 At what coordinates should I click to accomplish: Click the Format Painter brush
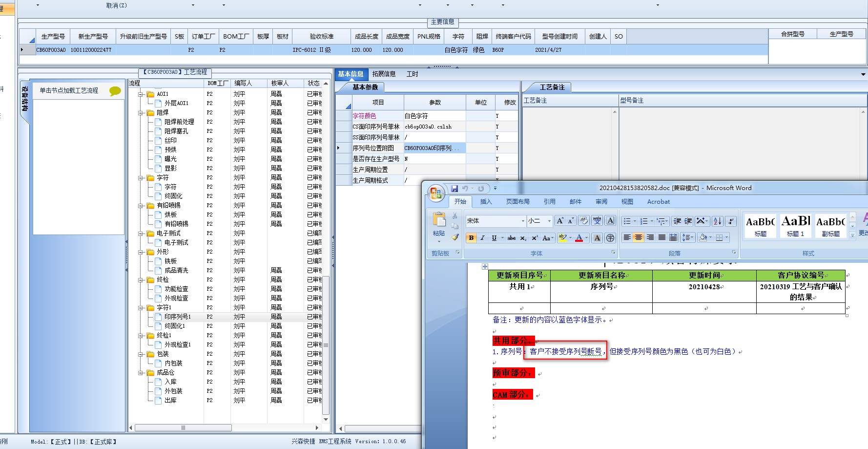tap(455, 237)
